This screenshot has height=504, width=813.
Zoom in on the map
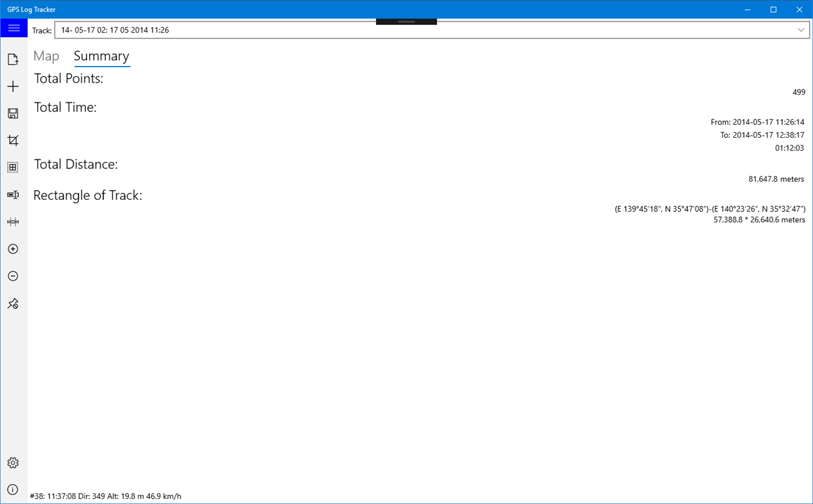pyautogui.click(x=13, y=249)
